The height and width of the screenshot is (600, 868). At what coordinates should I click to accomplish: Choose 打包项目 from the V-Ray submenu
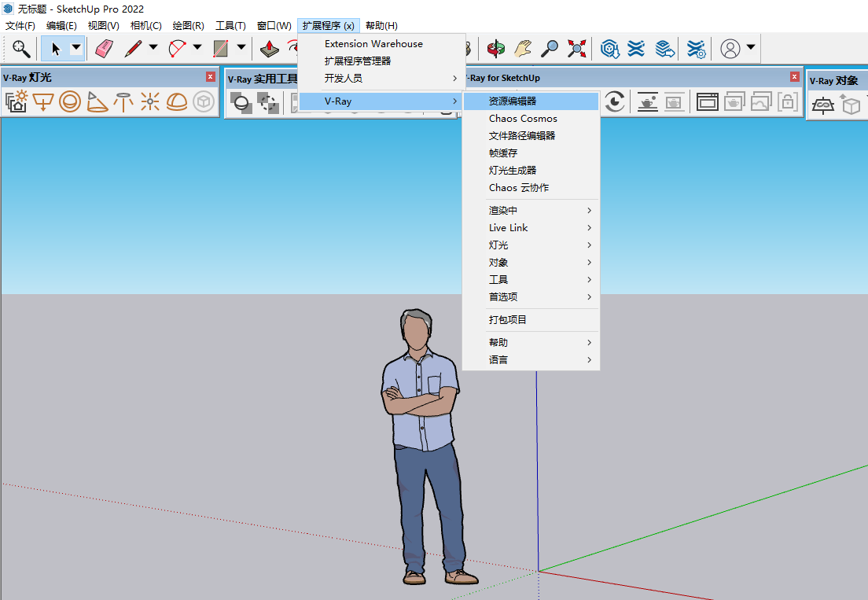(531, 319)
